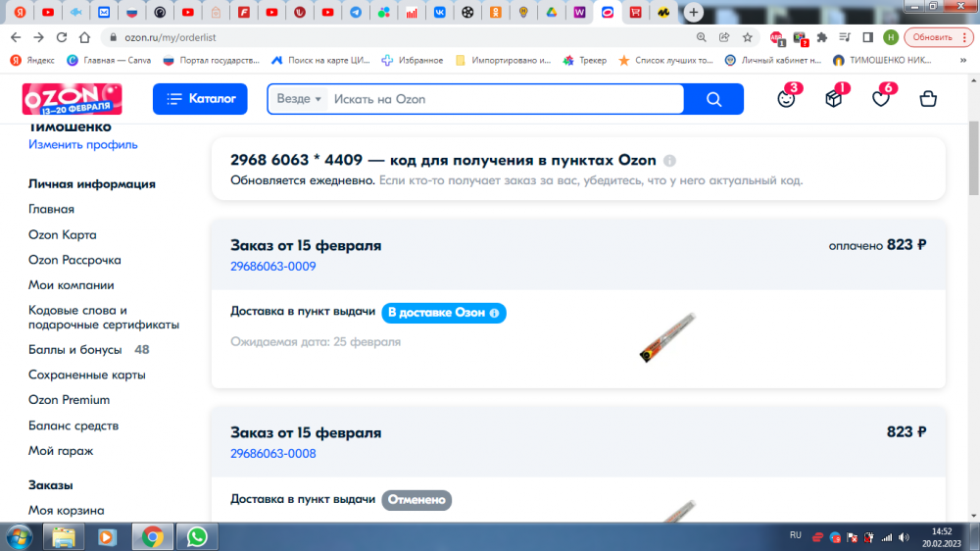Click info icon next to pickup code
Viewport: 980px width, 551px height.
[669, 161]
